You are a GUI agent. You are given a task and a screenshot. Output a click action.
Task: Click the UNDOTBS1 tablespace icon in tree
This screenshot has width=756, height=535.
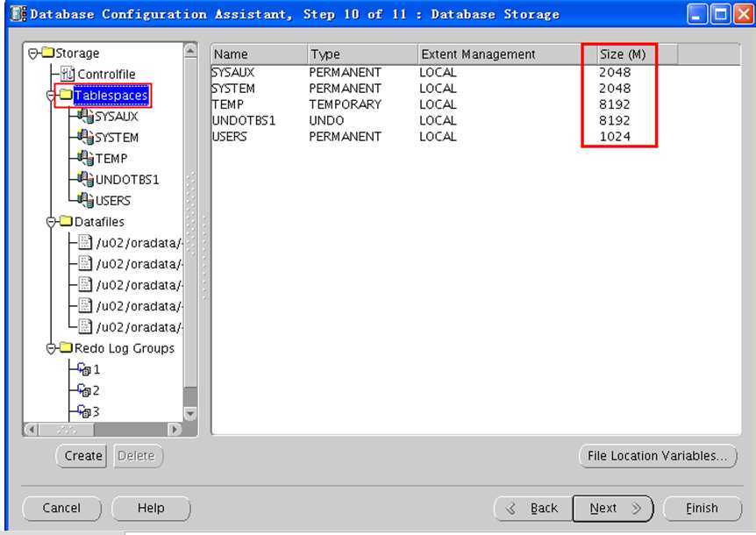pyautogui.click(x=85, y=179)
